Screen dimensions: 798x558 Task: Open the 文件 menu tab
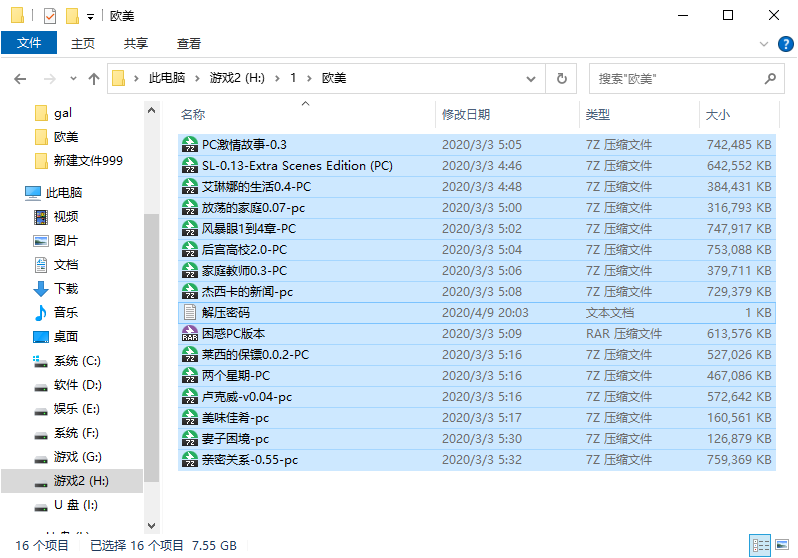pyautogui.click(x=29, y=43)
